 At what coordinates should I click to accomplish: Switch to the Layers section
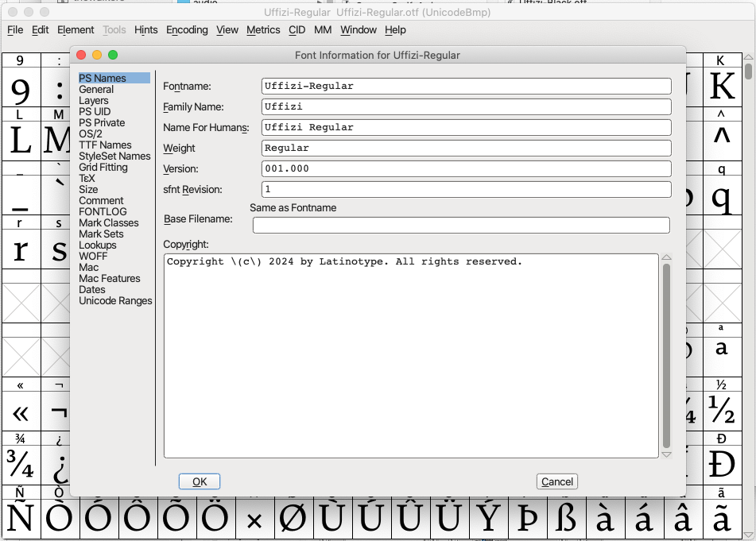(94, 100)
